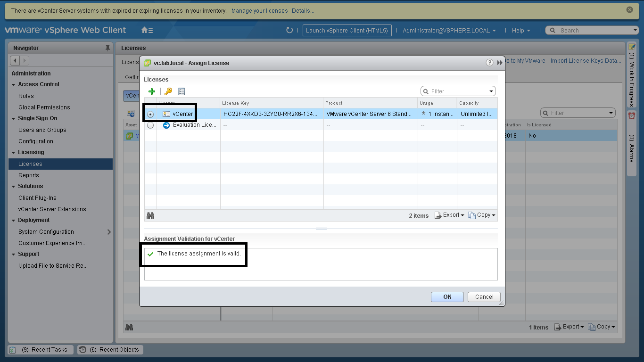Open Reports under Licensing
Screen dimensions: 644x362
pos(29,175)
